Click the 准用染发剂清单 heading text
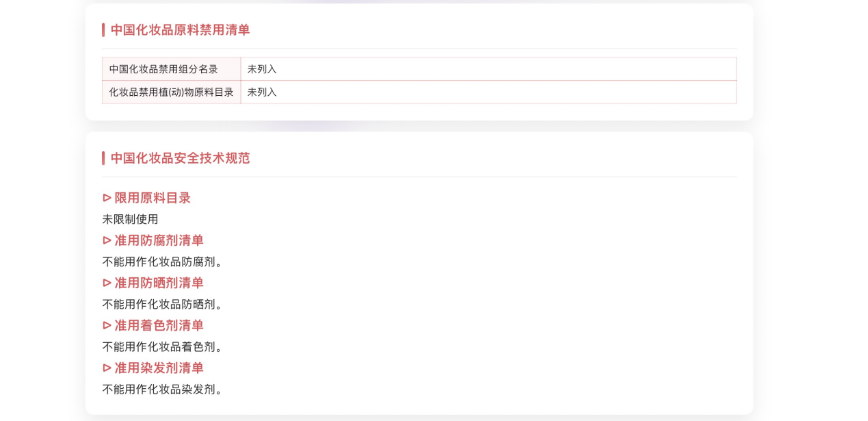The height and width of the screenshot is (421, 868). point(159,368)
